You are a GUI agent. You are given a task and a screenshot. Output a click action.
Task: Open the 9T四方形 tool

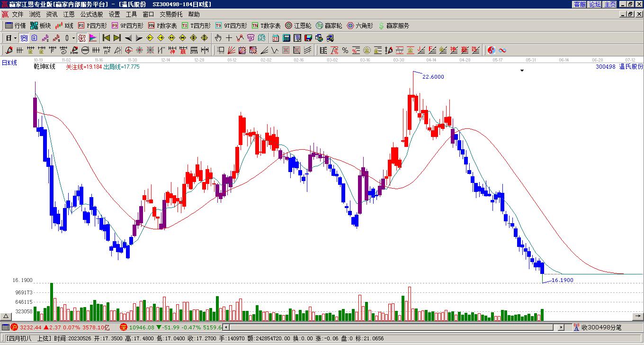231,26
